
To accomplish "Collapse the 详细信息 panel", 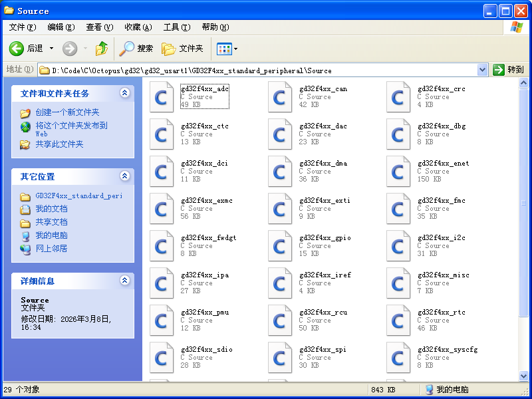I will (x=124, y=281).
